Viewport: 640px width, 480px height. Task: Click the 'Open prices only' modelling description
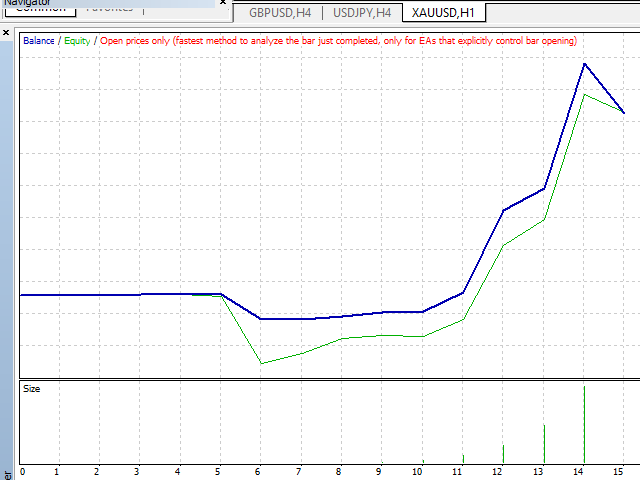(x=338, y=41)
